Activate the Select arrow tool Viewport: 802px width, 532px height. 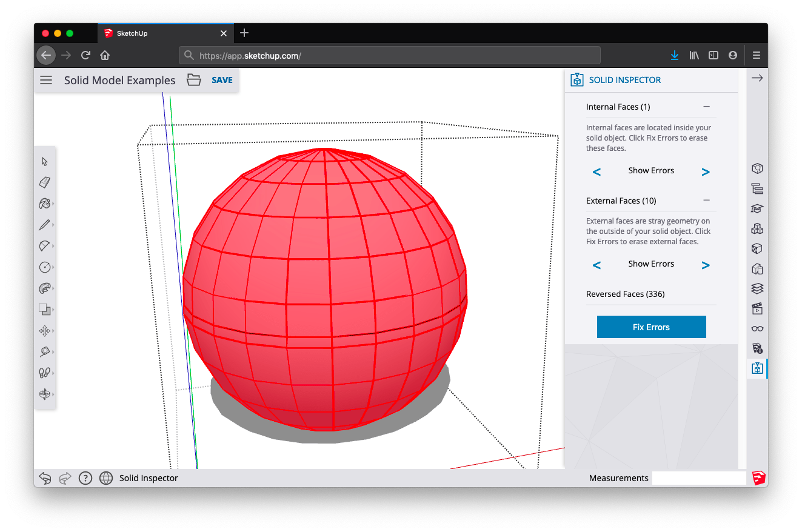[x=44, y=161]
